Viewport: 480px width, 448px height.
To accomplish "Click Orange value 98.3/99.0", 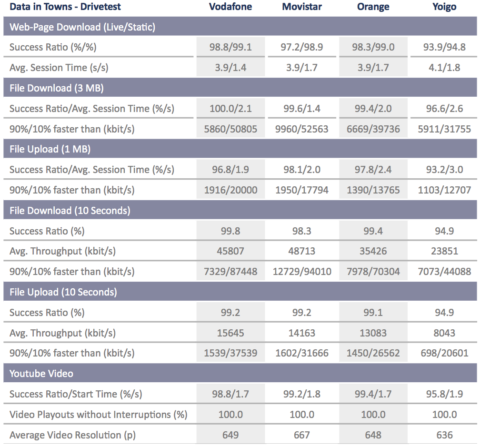I will pos(373,47).
